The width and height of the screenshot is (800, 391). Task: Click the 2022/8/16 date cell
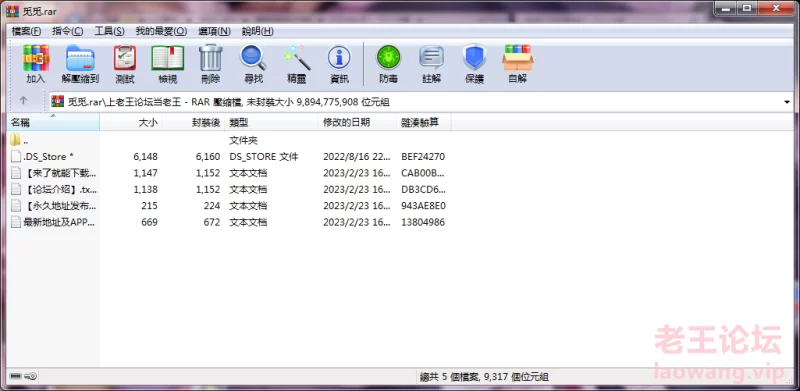pos(357,156)
